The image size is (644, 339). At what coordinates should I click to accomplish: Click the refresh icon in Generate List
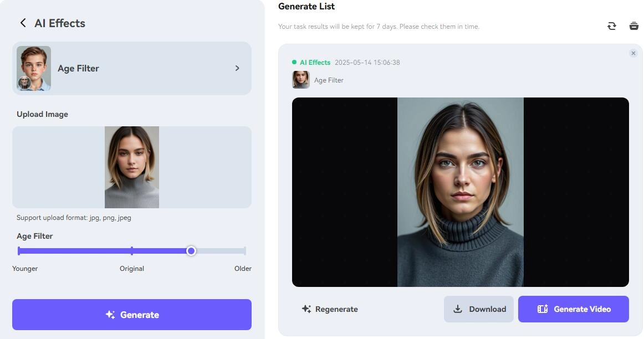(611, 26)
